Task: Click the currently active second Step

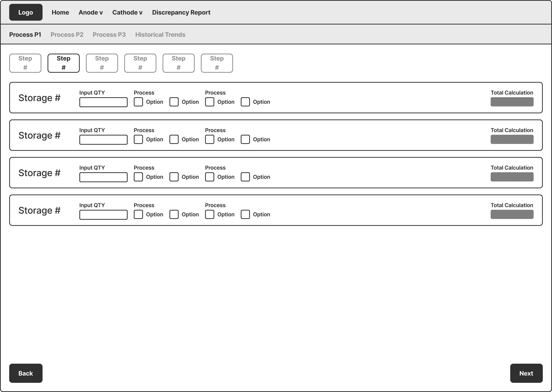Action: (63, 63)
